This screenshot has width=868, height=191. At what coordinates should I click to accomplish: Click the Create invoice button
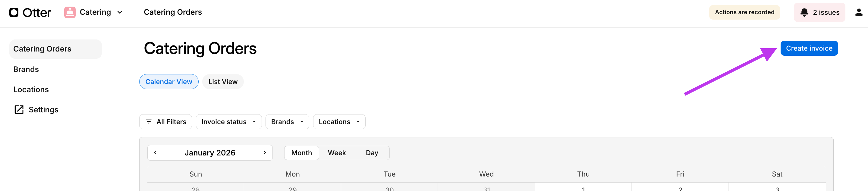click(x=809, y=48)
